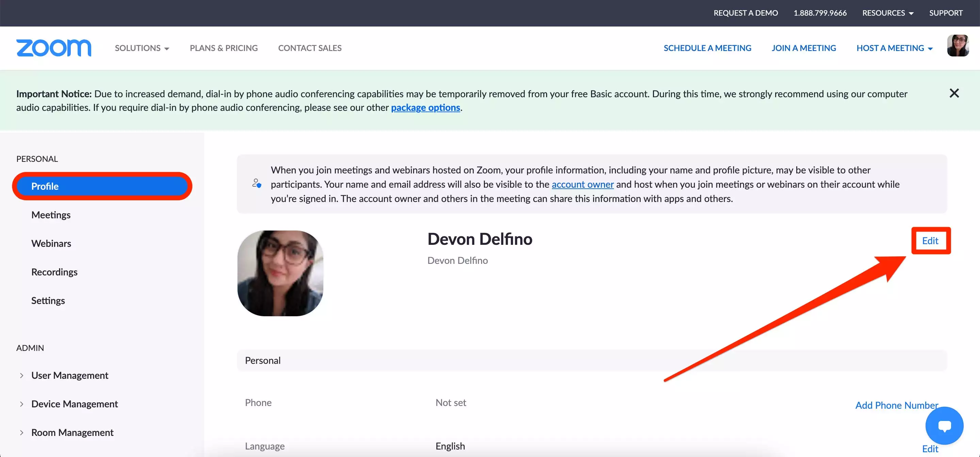Open Host a Meeting dropdown
This screenshot has width=980, height=457.
[894, 48]
